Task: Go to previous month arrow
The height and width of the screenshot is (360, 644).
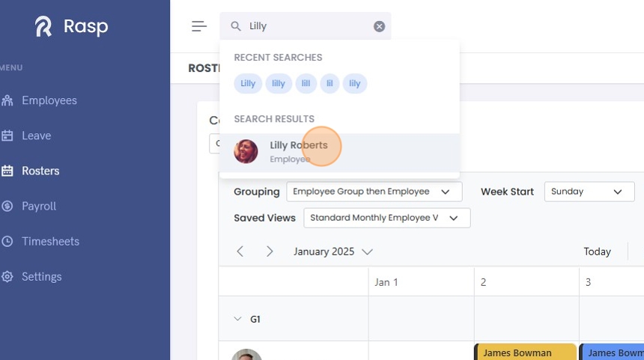Action: pos(240,251)
